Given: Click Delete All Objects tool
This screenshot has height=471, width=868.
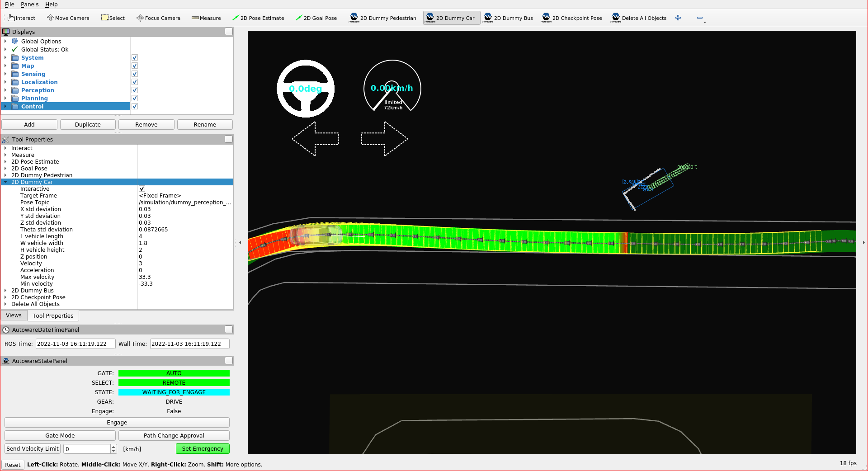Looking at the screenshot, I should [638, 18].
